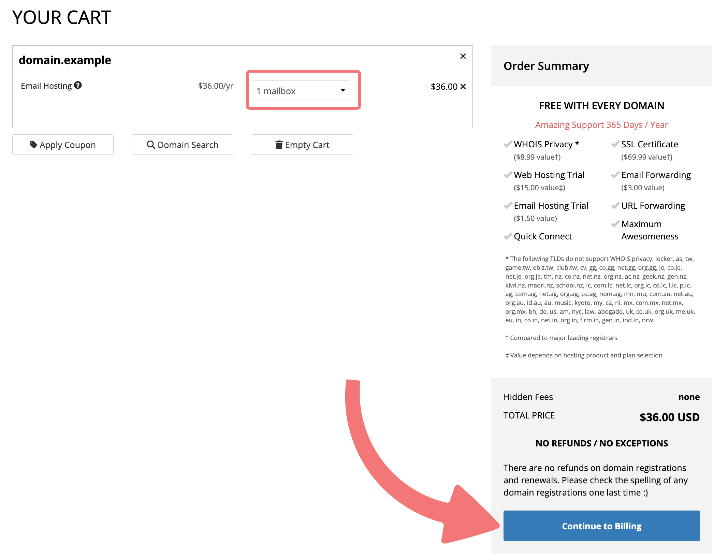This screenshot has width=728, height=560.
Task: Click the Web Hosting Trial checkmark
Action: pyautogui.click(x=508, y=175)
